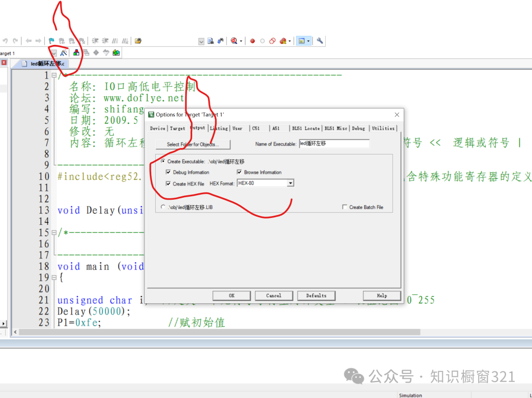
Task: Open Options for Target with the wand icon
Action: point(63,53)
